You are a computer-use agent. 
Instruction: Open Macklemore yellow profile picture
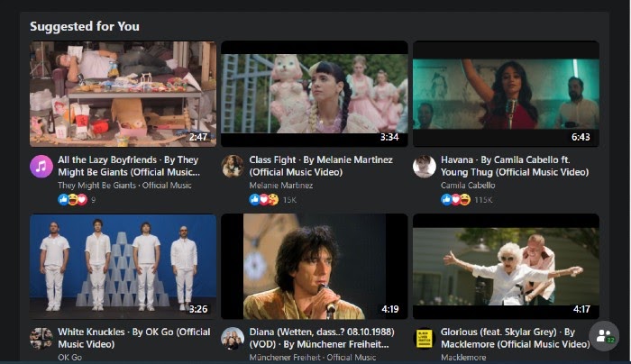(425, 338)
